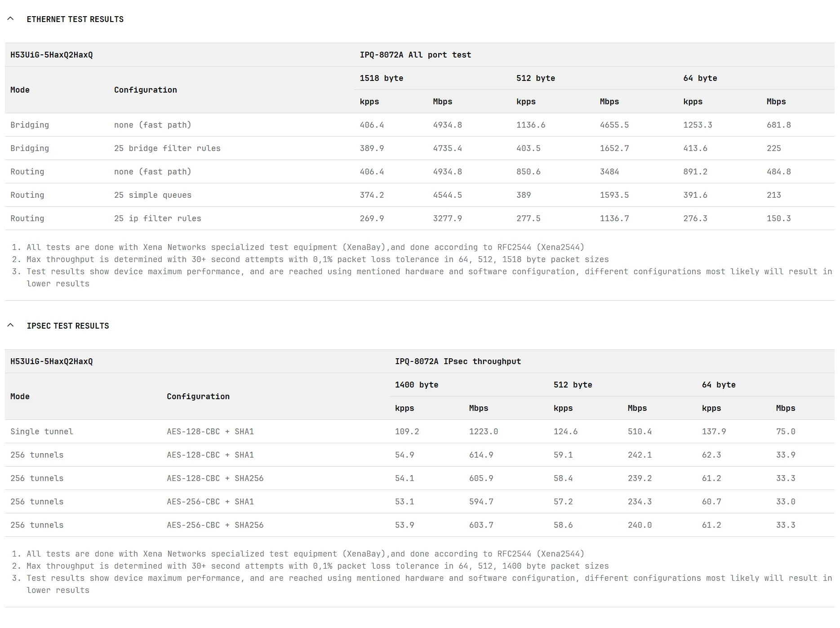The height and width of the screenshot is (628, 840).
Task: Click the 594.7 Mbps value
Action: click(481, 502)
